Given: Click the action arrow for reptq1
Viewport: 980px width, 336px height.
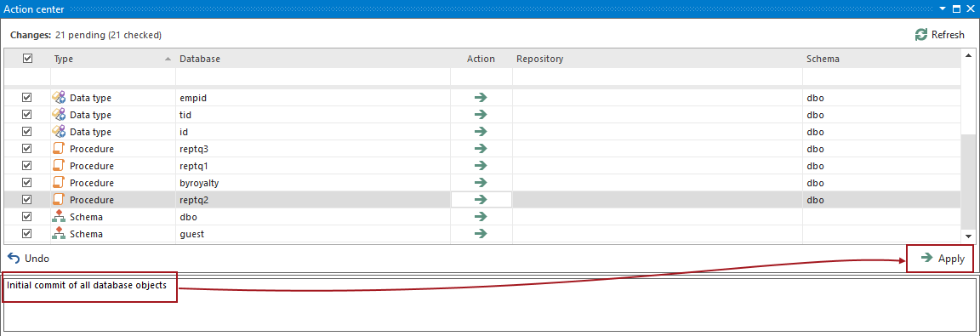Looking at the screenshot, I should point(481,166).
